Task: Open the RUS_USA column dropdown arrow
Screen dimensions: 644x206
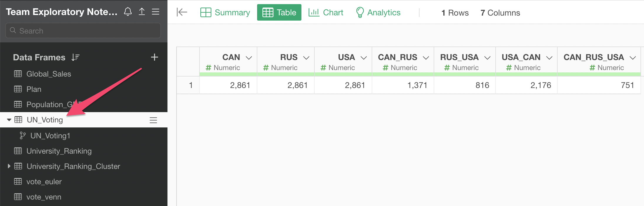Action: [x=487, y=58]
